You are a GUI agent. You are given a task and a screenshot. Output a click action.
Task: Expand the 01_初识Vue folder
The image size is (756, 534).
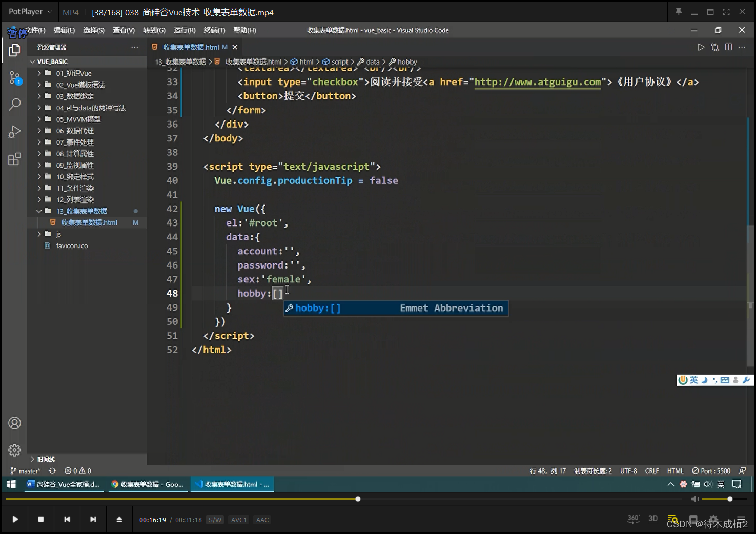tap(39, 73)
